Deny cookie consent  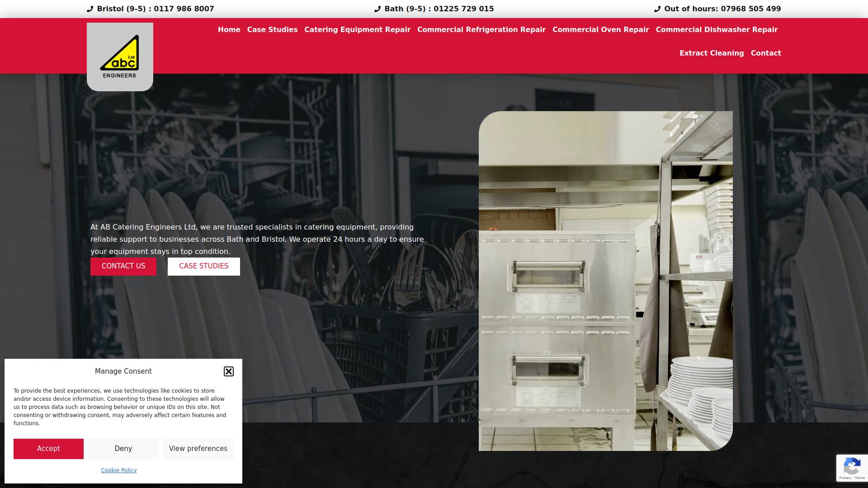click(x=123, y=449)
